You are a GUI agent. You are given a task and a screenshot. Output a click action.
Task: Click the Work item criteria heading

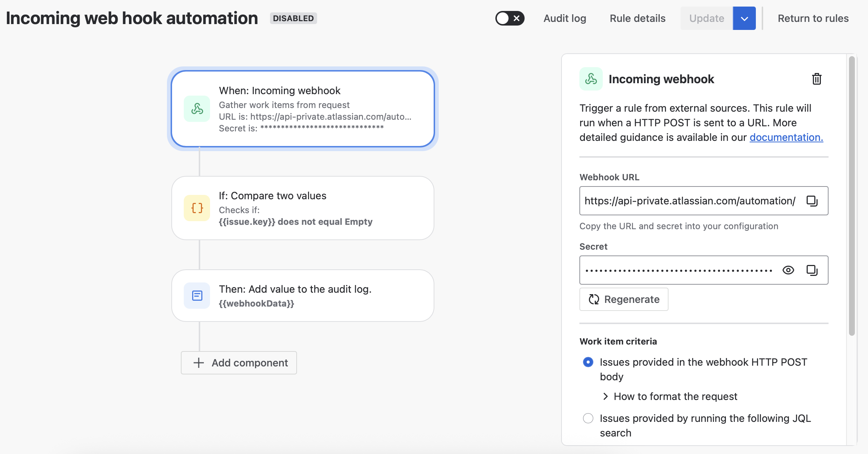coord(618,341)
